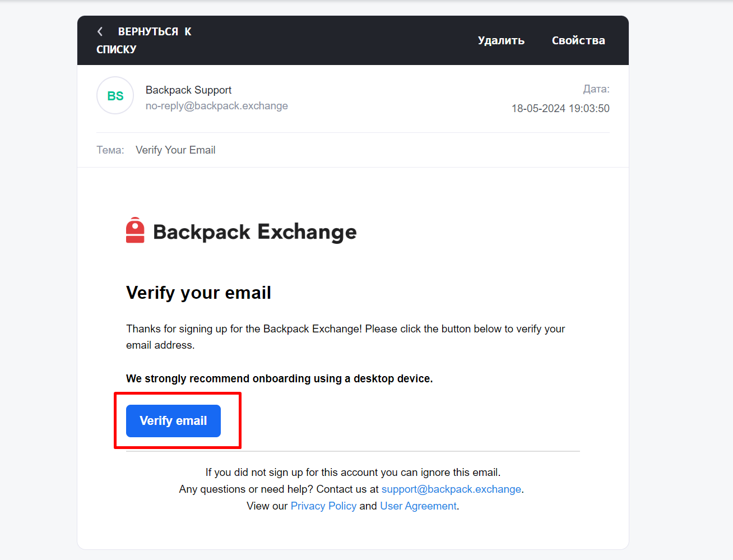Click the Verify Your Email subject line
The image size is (733, 560).
(x=175, y=150)
